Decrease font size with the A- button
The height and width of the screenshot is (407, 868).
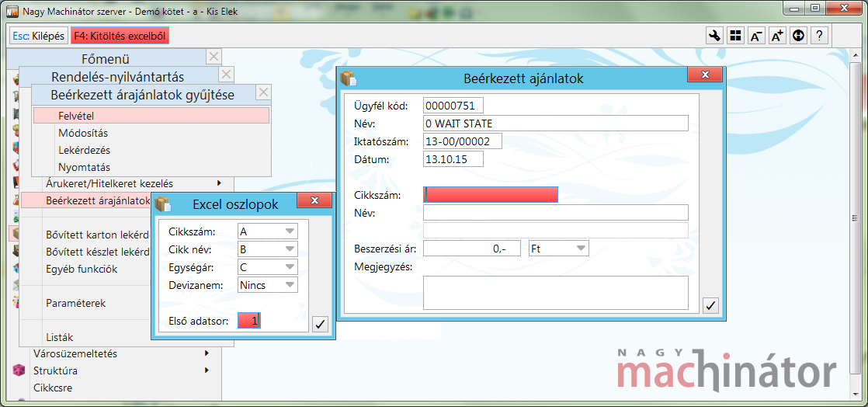pyautogui.click(x=756, y=36)
